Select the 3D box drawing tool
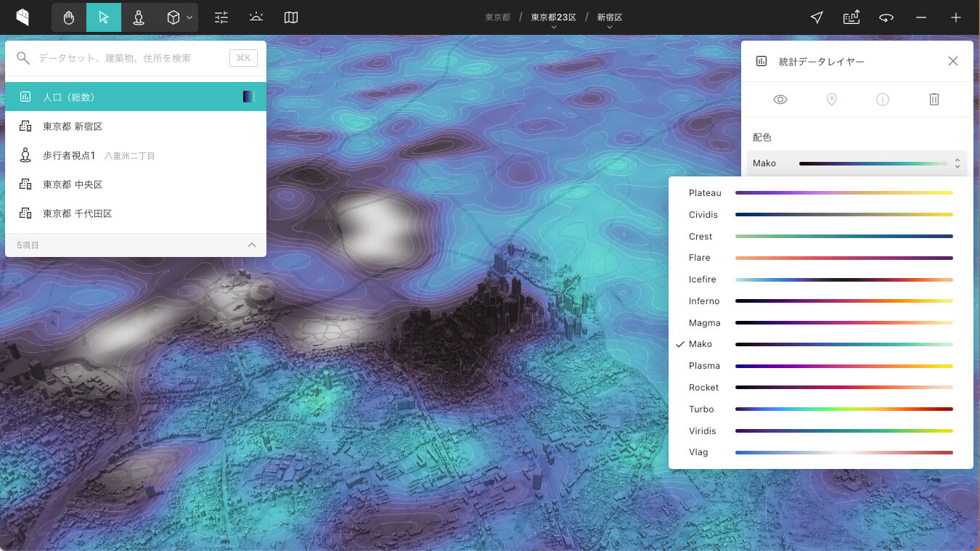Viewport: 980px width, 551px height. pos(173,17)
